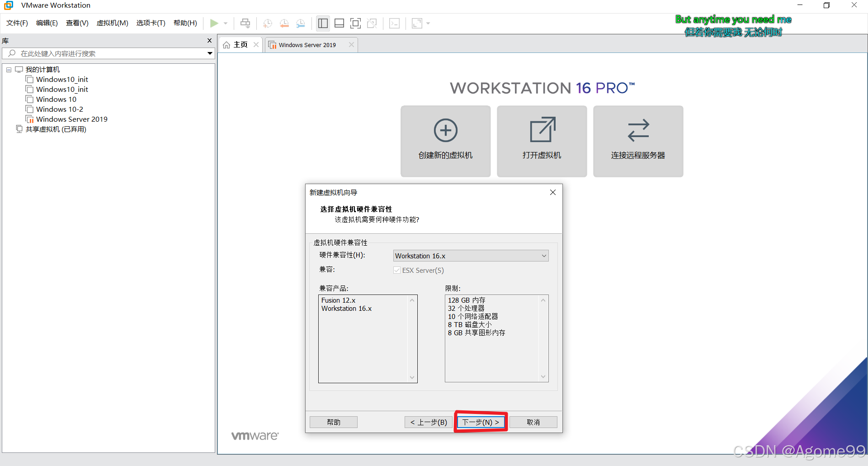Viewport: 868px width, 466px height.
Task: Click the 10 个网络适配器 limitation entry
Action: tap(473, 317)
